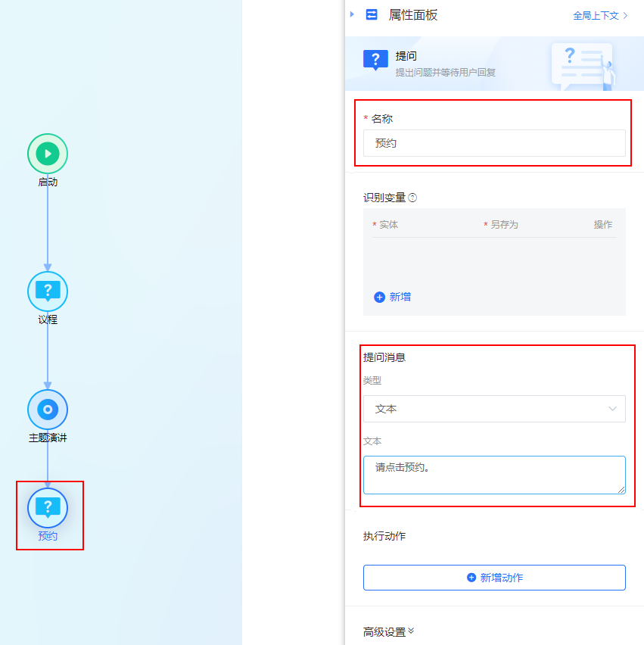The image size is (644, 645).
Task: Click the textarea resize handle corner
Action: click(x=621, y=490)
